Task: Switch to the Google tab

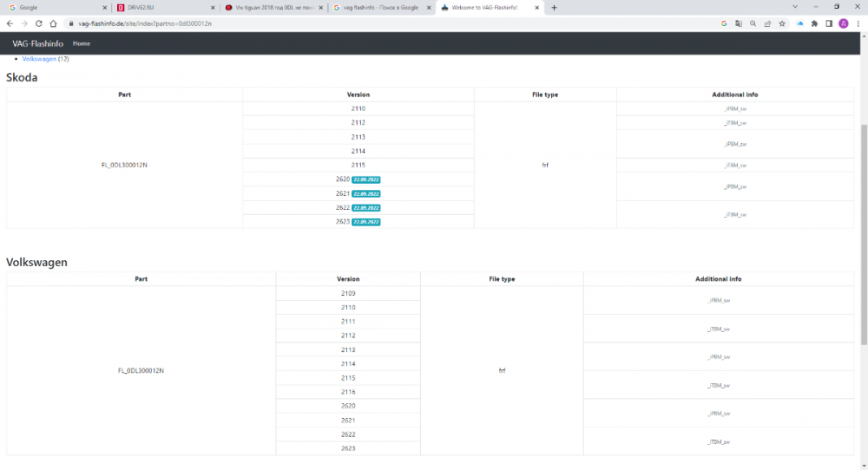Action: (56, 8)
